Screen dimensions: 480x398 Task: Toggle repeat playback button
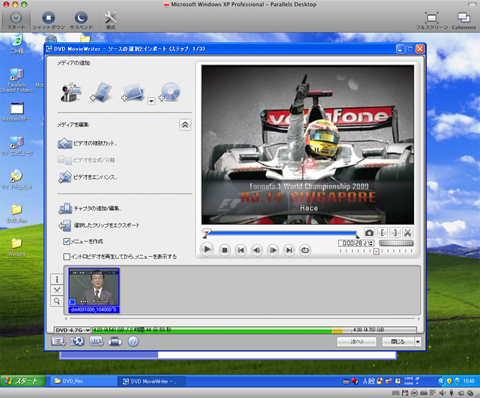pyautogui.click(x=305, y=250)
